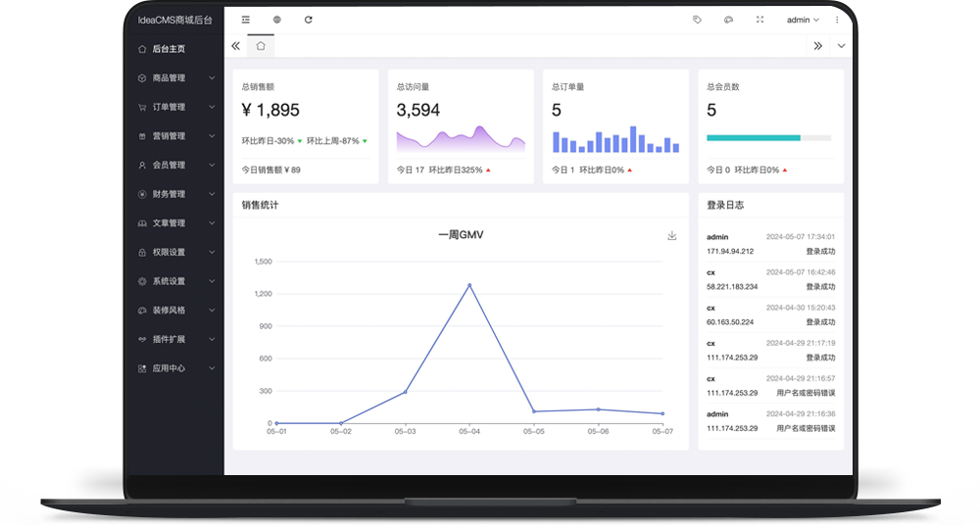Open the tag note icon in header
The image size is (980, 528).
coord(697,20)
